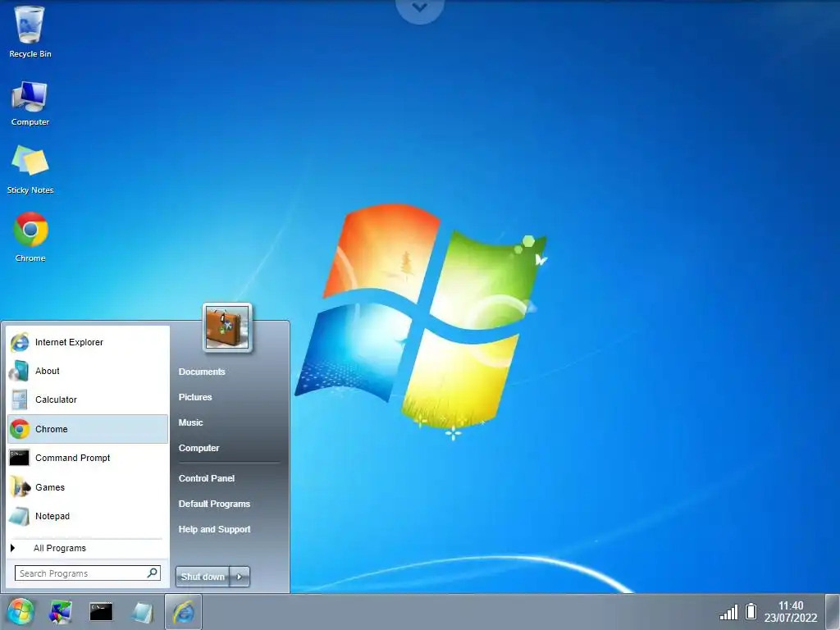Click the Search Programs input field
This screenshot has width=840, height=630.
pos(87,573)
